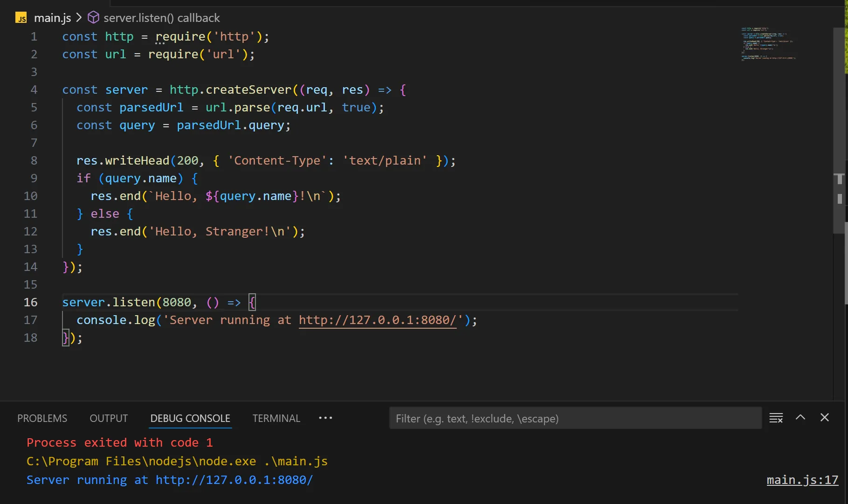
Task: Click the console URL in Server running message
Action: click(x=234, y=480)
